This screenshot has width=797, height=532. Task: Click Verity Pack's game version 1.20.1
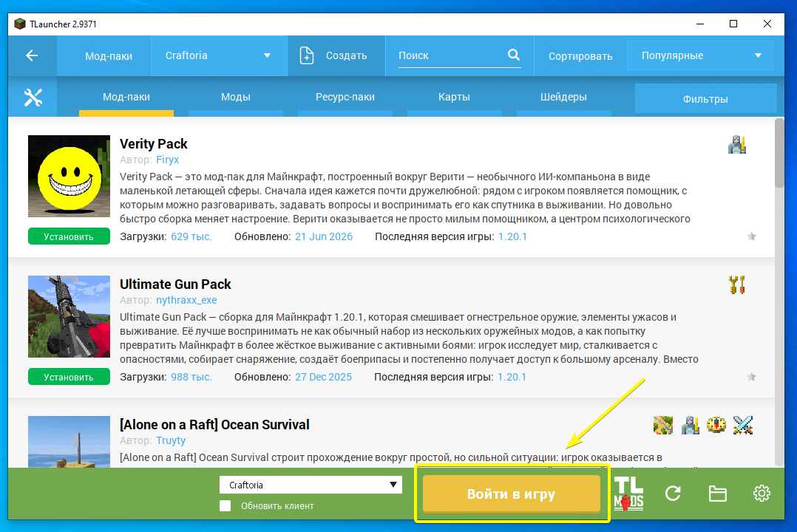coord(512,236)
